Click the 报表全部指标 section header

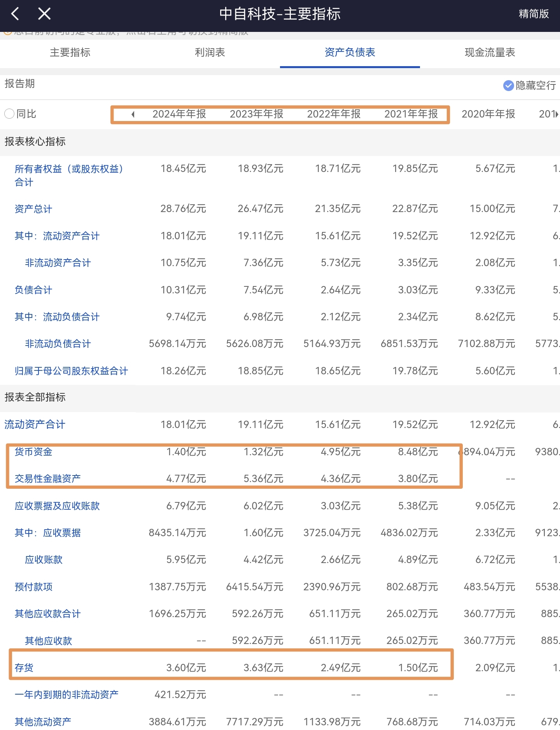click(x=35, y=397)
